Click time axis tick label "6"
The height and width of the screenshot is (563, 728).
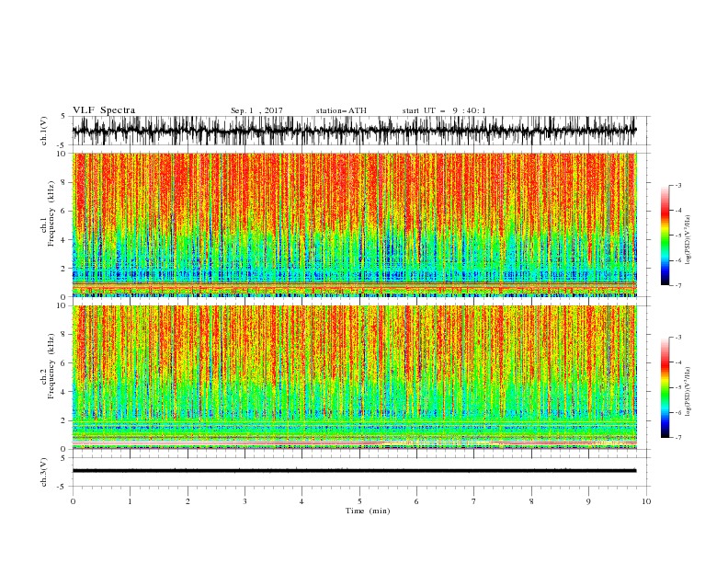[416, 501]
